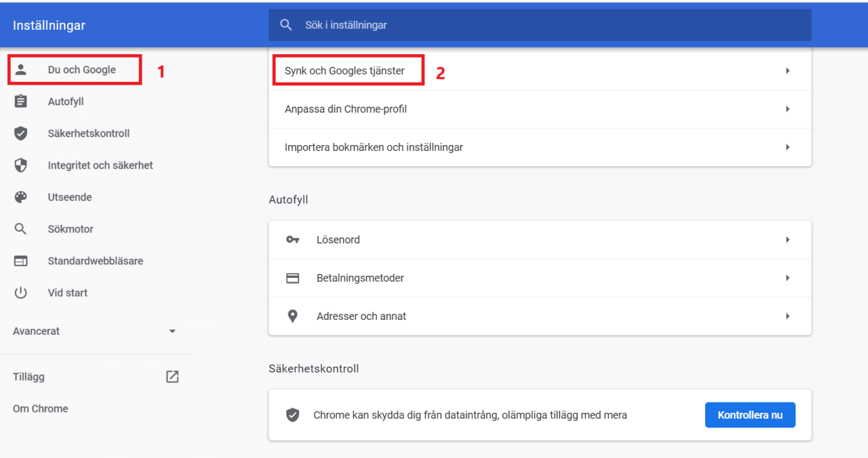Click the power icon beside Vid start

coord(21,293)
